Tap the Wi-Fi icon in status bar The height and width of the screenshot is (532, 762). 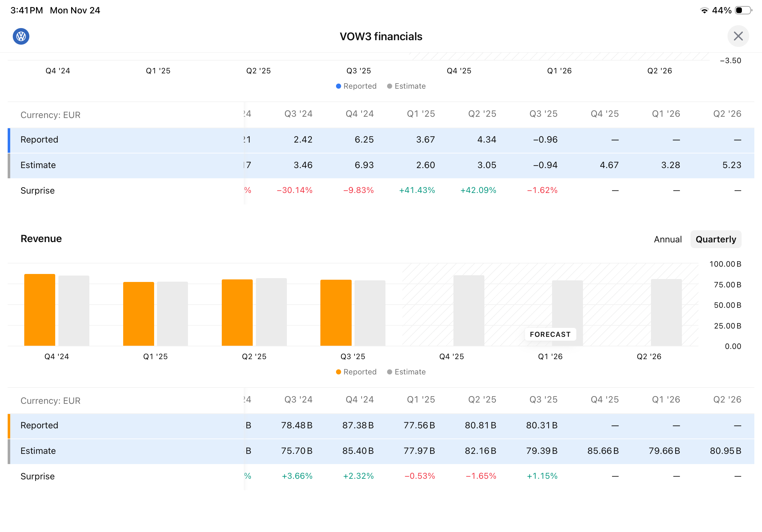704,10
